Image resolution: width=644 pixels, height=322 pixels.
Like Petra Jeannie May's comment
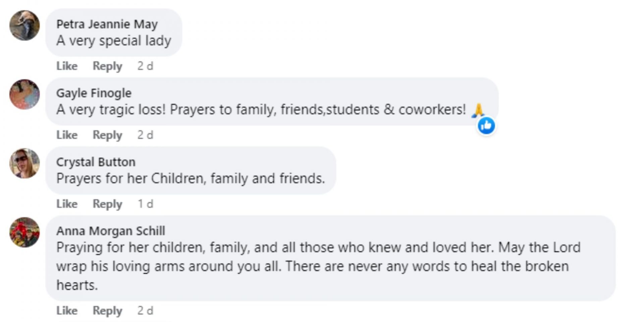pyautogui.click(x=67, y=66)
